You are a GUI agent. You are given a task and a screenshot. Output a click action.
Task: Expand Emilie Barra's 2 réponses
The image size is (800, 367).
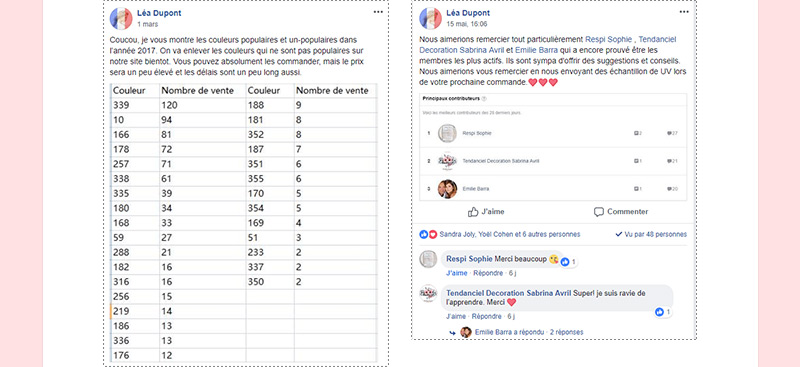pyautogui.click(x=566, y=332)
